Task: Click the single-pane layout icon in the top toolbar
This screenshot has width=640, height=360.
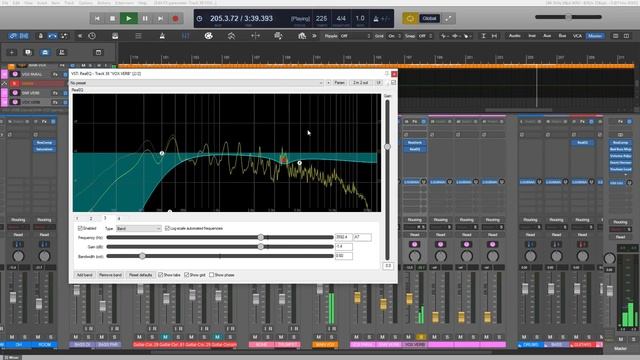Action: click(616, 36)
